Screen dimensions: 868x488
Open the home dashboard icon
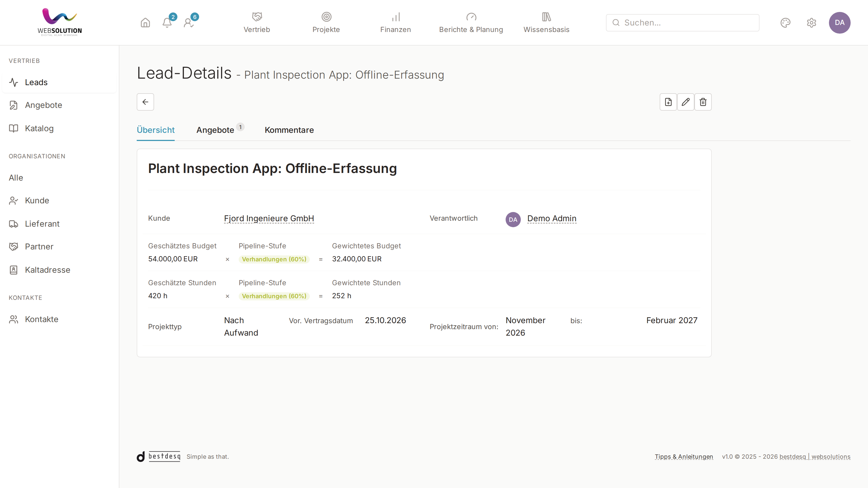coord(145,23)
